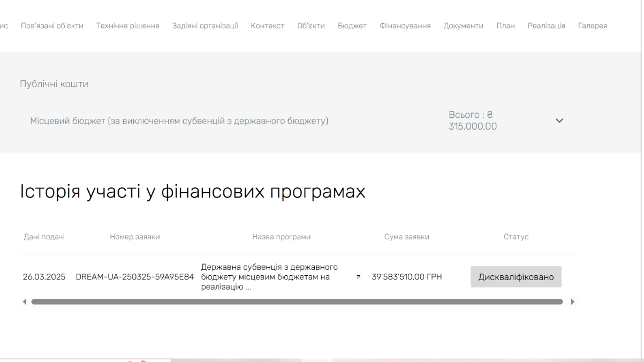Screen dimensions: 644x362
Task: Switch to the Технічне рішення section
Action: (127, 26)
